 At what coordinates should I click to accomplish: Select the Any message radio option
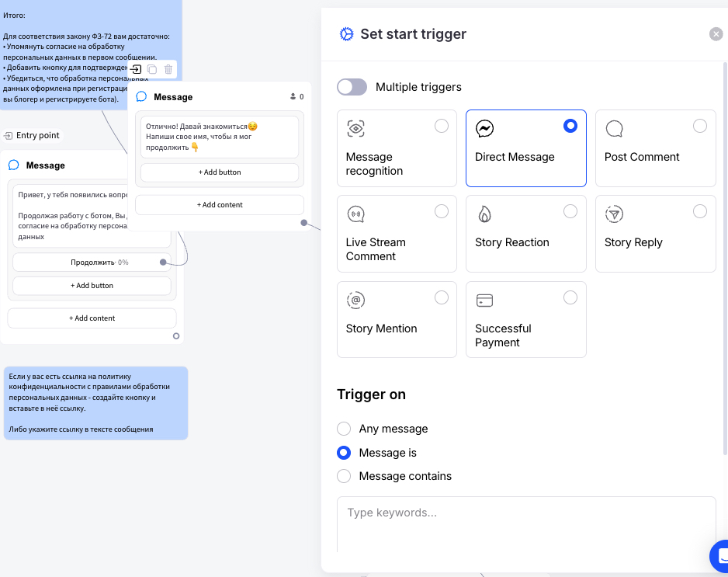(x=344, y=429)
